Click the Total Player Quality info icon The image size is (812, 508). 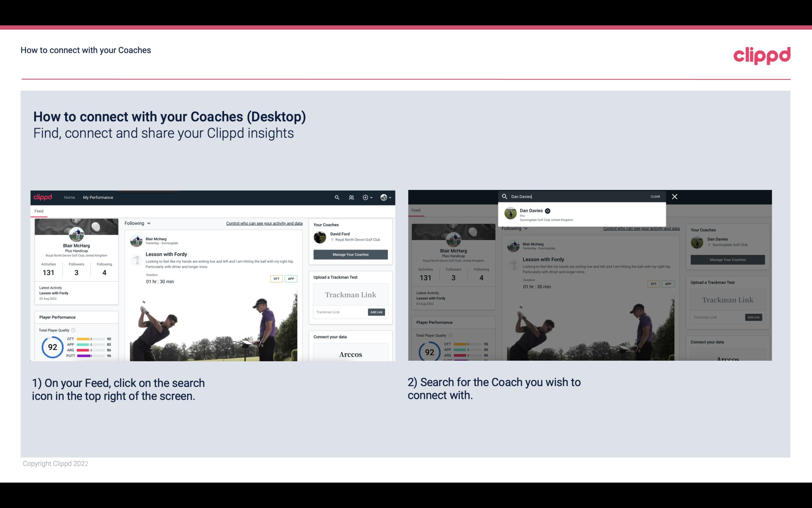point(73,329)
